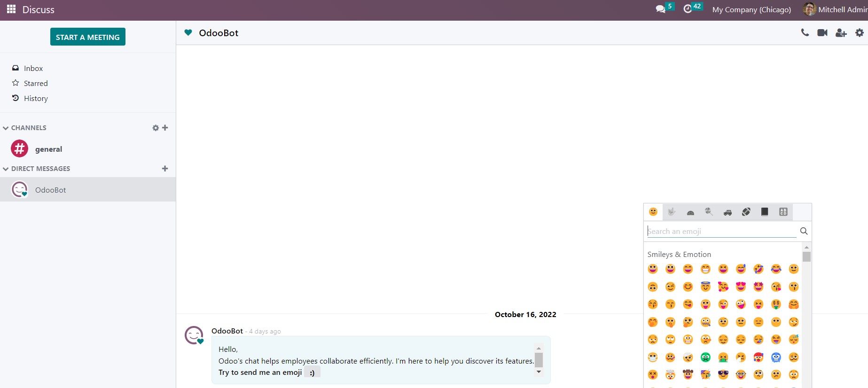Click the OdooBot avatar beside the message

coord(194,335)
